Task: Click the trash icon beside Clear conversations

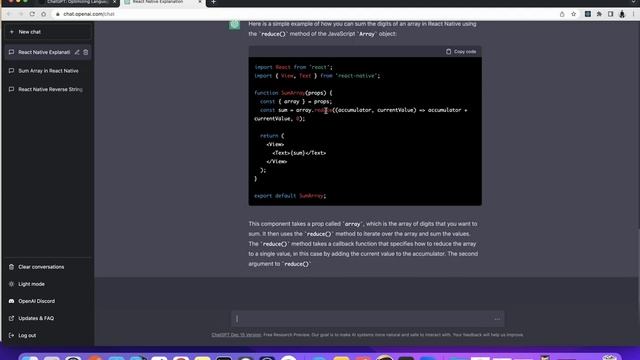Action: point(11,267)
